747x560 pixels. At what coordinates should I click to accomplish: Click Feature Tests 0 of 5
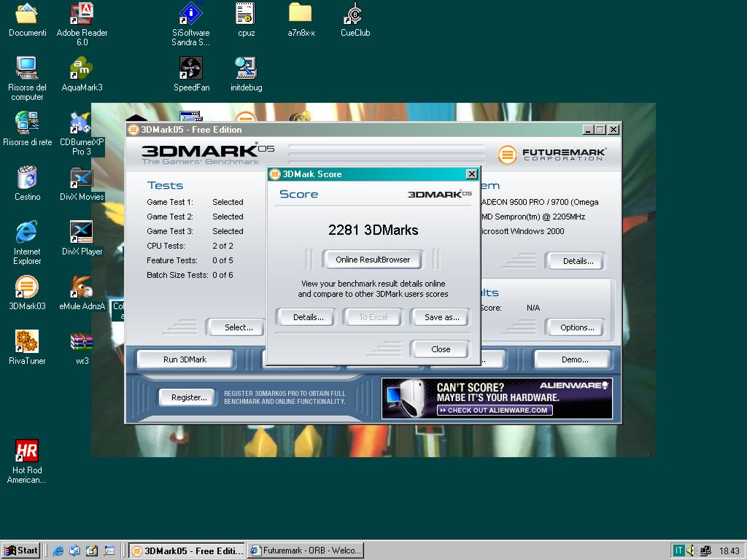tap(190, 260)
